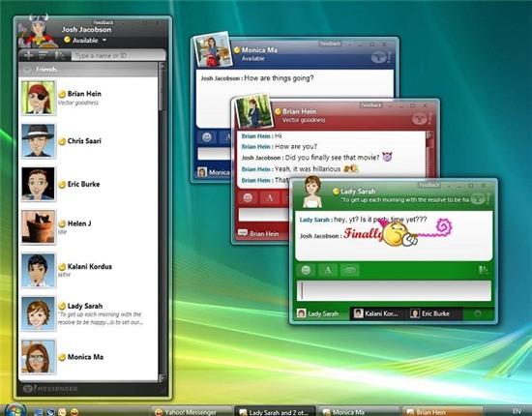Click the Windows Start orb
The image size is (532, 416).
click(x=15, y=410)
